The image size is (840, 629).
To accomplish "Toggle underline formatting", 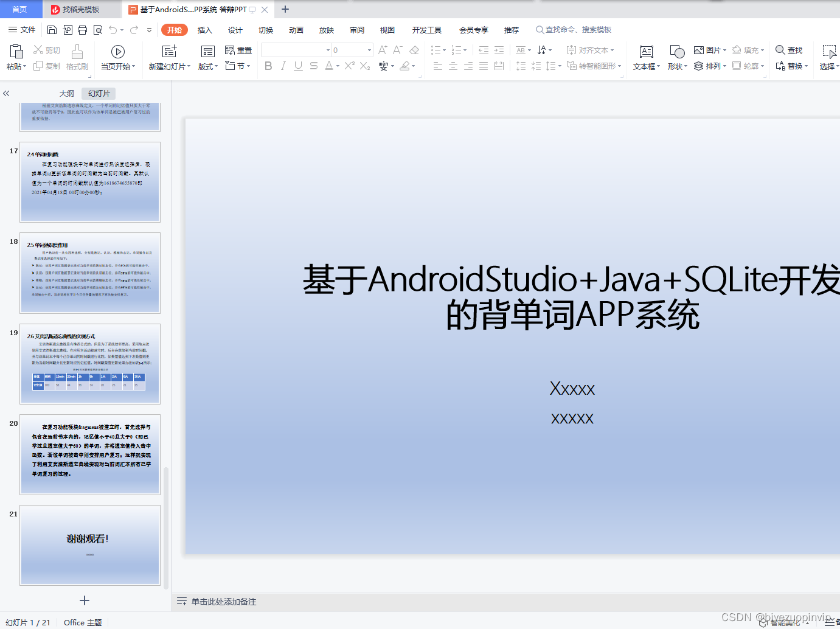I will point(298,66).
